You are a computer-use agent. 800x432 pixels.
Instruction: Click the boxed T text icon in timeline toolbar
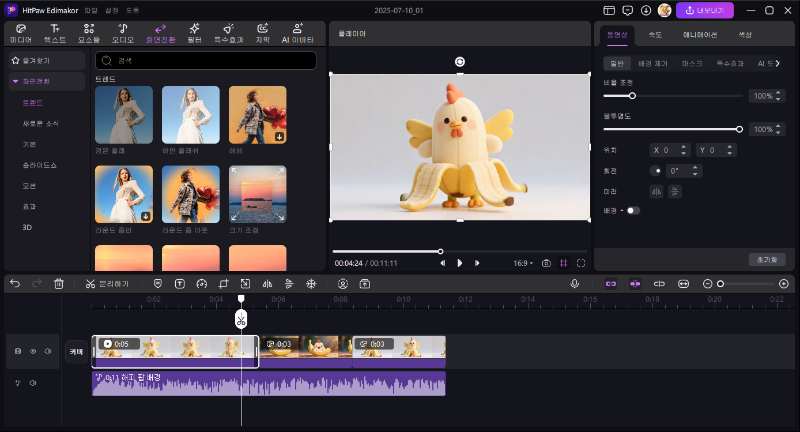(180, 284)
